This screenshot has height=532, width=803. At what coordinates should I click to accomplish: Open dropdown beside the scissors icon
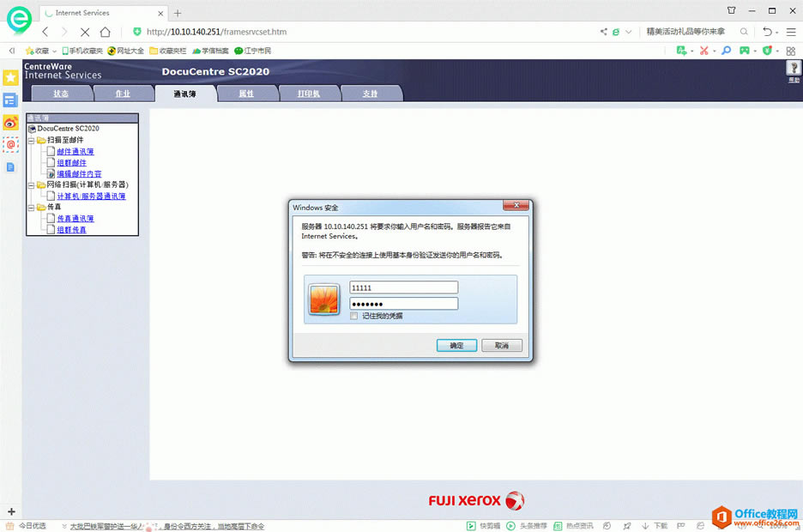click(x=715, y=51)
